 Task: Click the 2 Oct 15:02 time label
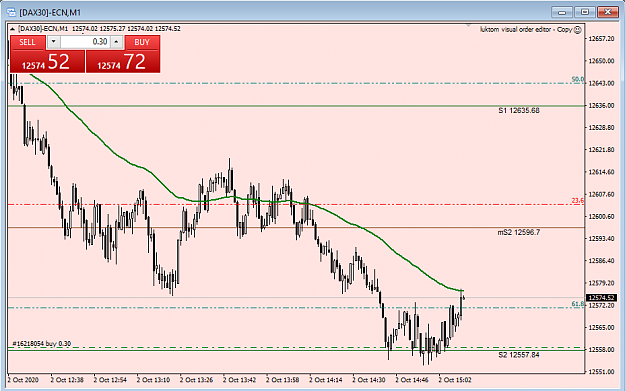[x=455, y=380]
